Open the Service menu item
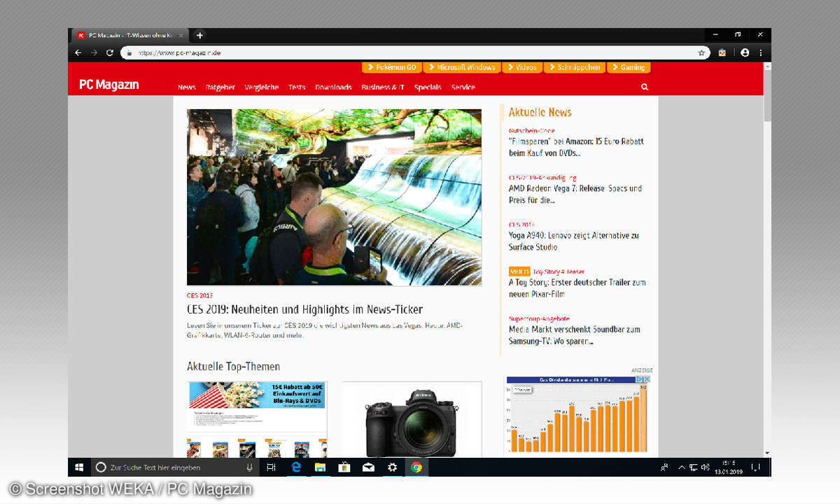 [x=463, y=87]
